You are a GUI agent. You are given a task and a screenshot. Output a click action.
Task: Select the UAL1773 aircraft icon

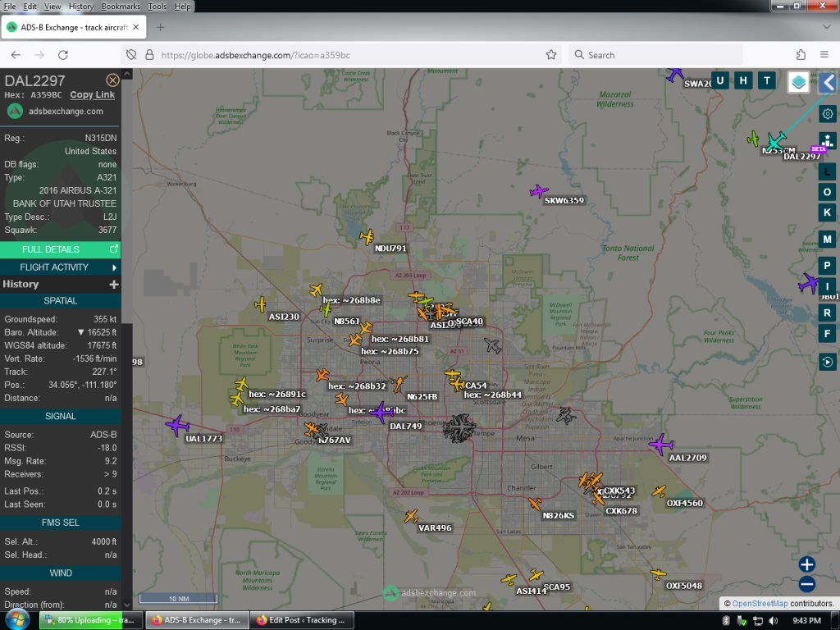[x=177, y=427]
